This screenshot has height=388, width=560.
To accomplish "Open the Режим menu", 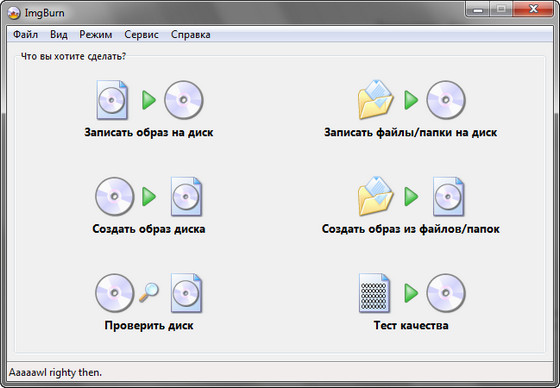I will 96,35.
